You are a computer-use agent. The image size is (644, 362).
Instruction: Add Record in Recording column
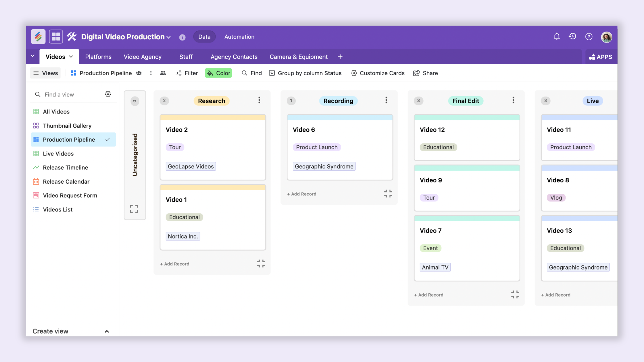pos(302,194)
